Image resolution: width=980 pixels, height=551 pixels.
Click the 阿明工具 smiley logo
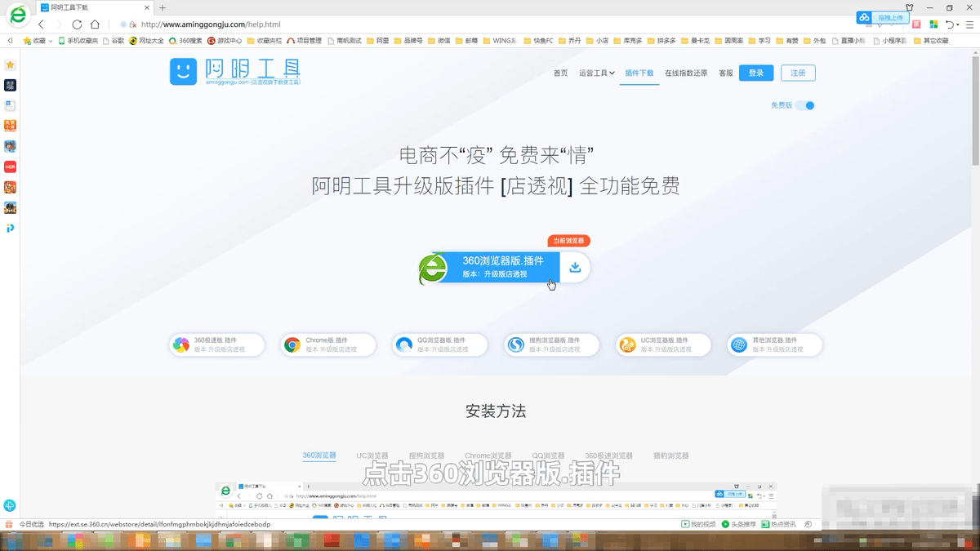pos(183,72)
